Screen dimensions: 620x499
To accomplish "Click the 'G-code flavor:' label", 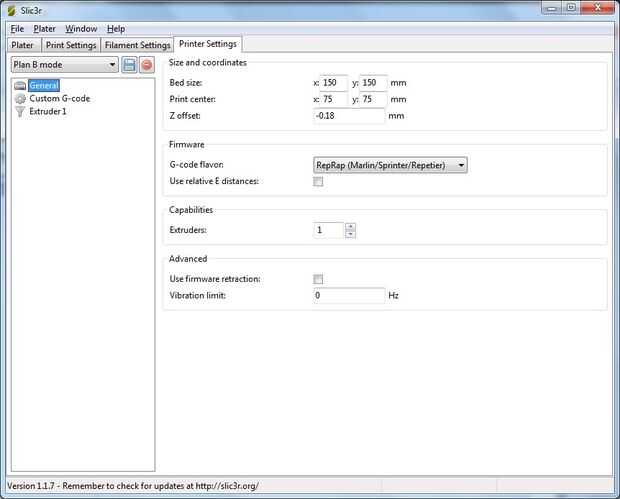I will [197, 164].
